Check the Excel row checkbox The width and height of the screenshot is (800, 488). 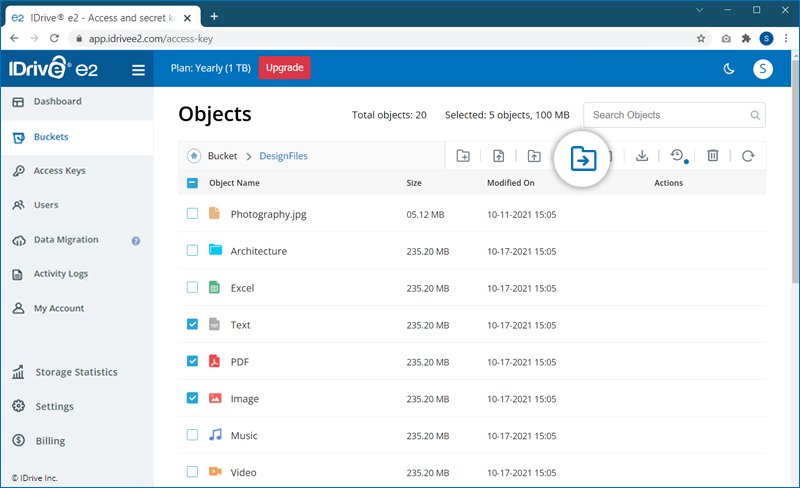[192, 287]
